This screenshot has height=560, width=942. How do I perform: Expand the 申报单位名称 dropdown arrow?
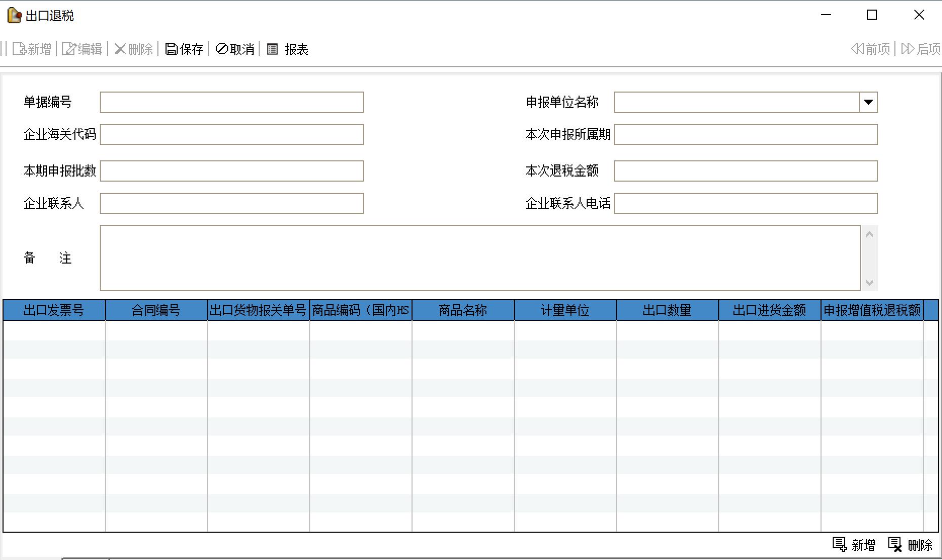869,102
